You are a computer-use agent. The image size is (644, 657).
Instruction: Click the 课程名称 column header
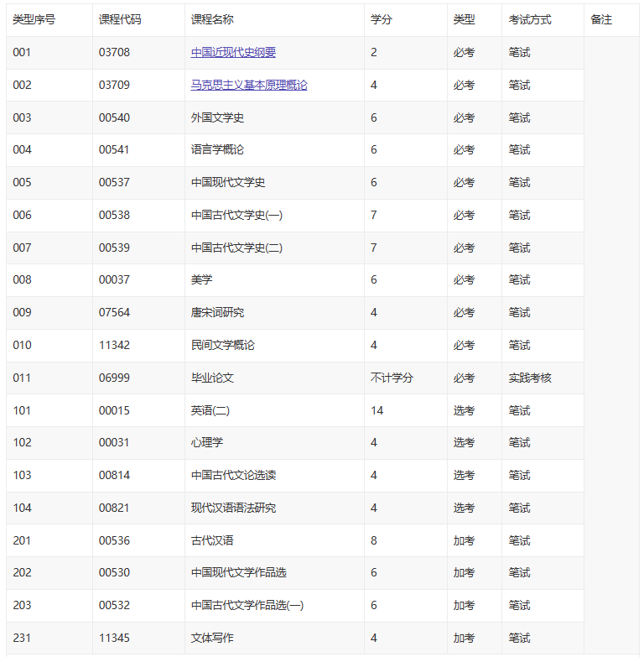click(x=212, y=19)
